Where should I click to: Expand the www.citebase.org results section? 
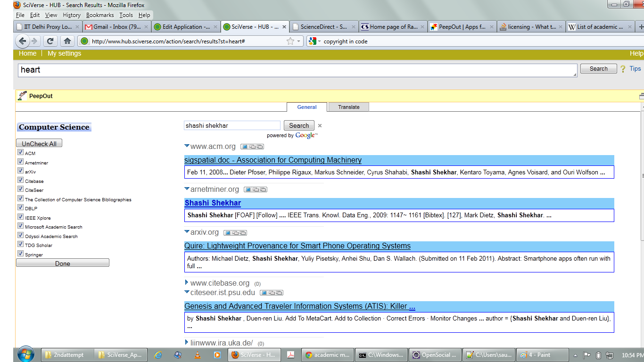click(187, 283)
